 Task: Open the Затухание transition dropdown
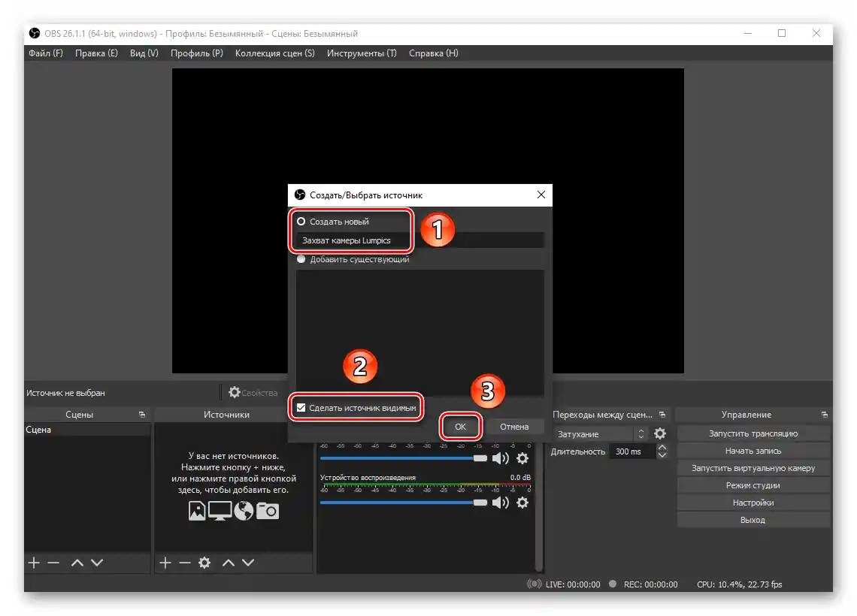coord(600,434)
